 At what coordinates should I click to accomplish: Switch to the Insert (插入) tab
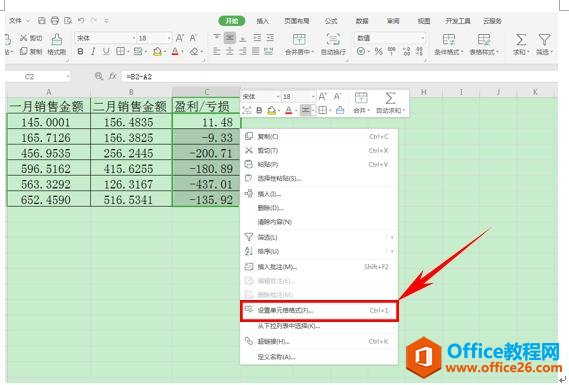click(x=262, y=21)
